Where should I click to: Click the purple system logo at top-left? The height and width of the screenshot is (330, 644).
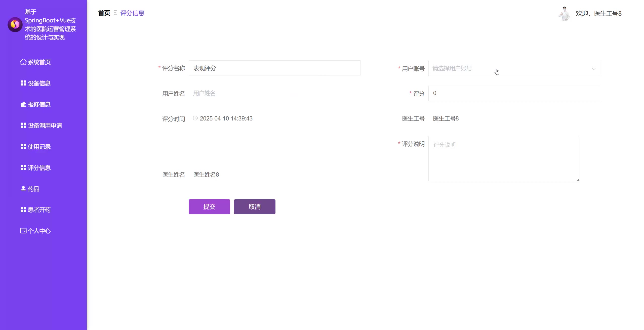(x=15, y=25)
